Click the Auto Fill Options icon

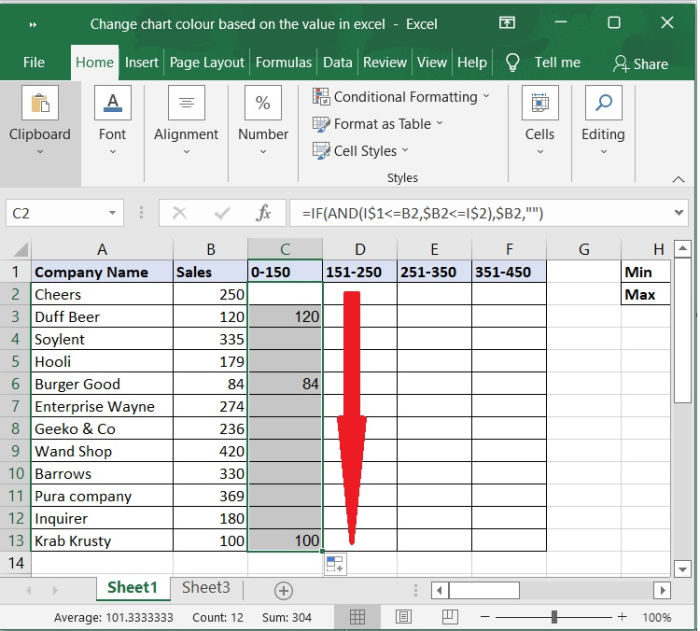(x=335, y=564)
